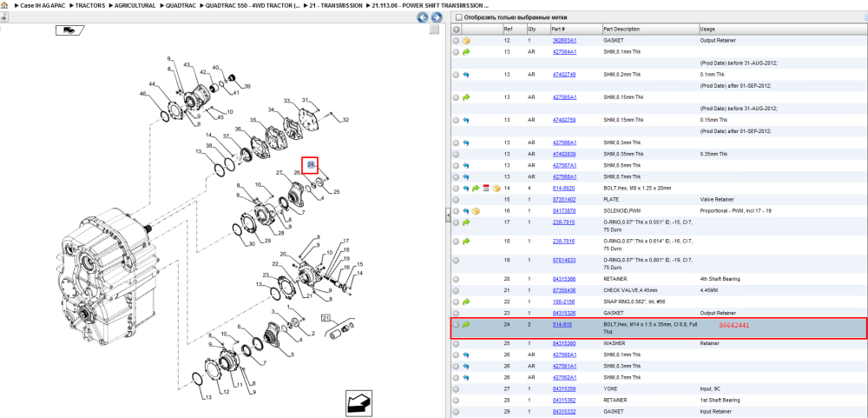This screenshot has width=868, height=418.
Task: Click the blue arrow on the 427560A1 shim row
Action: [x=466, y=355]
